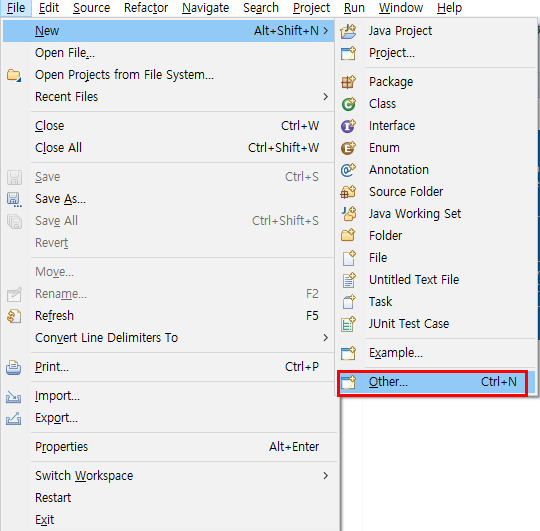The image size is (540, 531).
Task: Open the Window menu
Action: pyautogui.click(x=401, y=8)
